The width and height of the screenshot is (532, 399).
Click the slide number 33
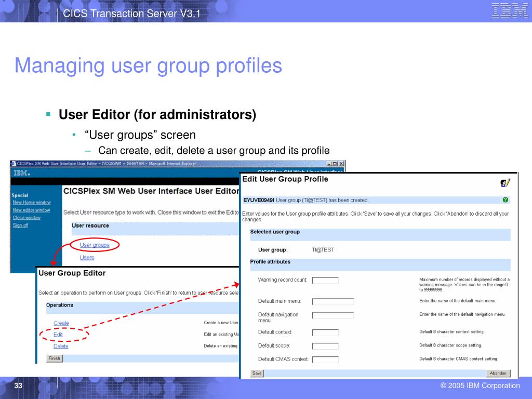coord(18,385)
